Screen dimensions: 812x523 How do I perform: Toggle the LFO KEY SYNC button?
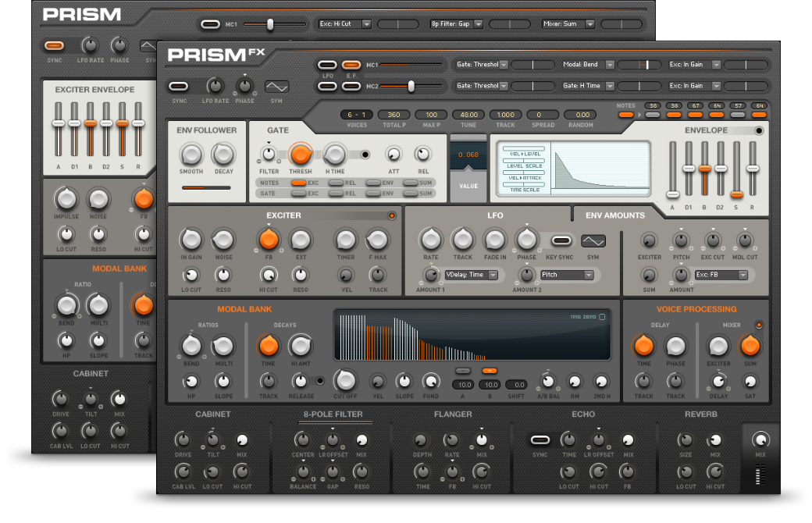point(561,240)
